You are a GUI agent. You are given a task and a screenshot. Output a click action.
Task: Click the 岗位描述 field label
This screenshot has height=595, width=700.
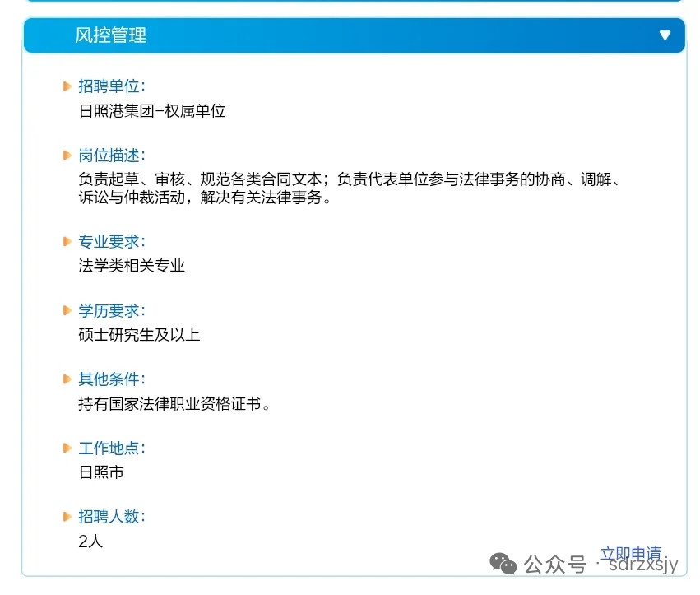(x=112, y=156)
